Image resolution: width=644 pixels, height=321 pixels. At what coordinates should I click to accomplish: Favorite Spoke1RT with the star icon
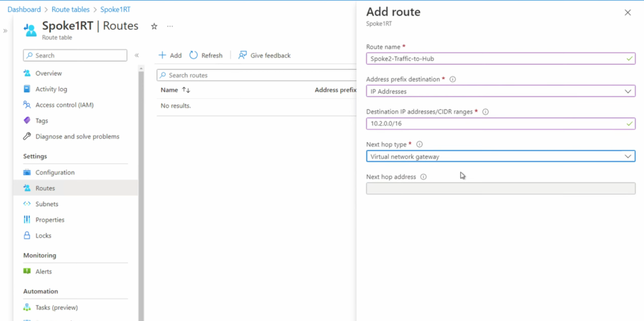[x=154, y=26]
